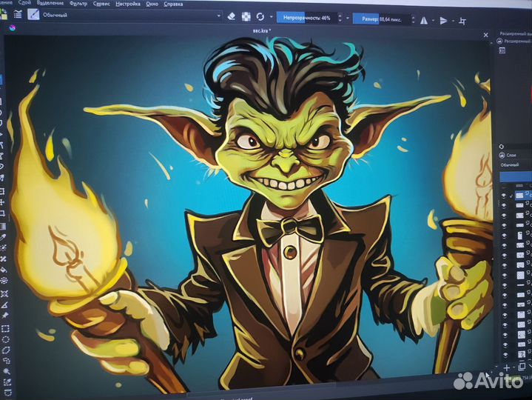
Task: Hide the selected top layer eye icon
Action: point(504,196)
